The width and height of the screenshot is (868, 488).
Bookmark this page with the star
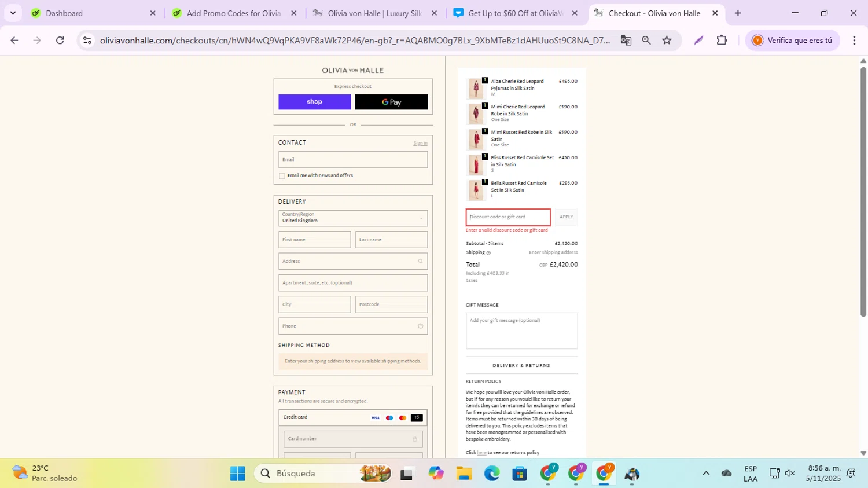pyautogui.click(x=667, y=41)
